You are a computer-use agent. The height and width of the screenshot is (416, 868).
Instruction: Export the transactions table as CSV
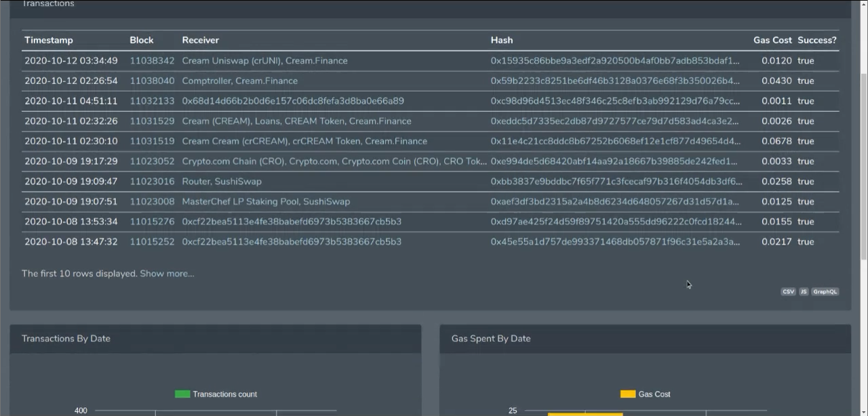(x=788, y=291)
